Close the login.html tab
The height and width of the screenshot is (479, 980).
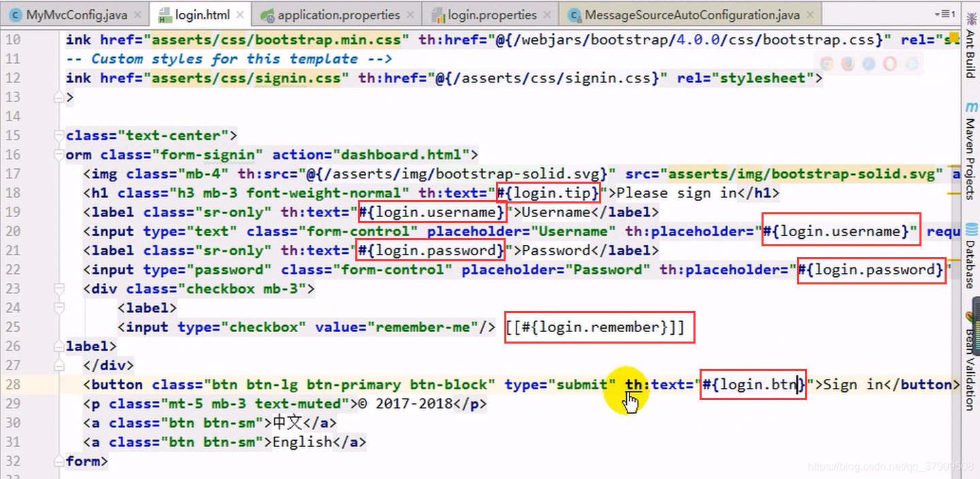point(242,15)
